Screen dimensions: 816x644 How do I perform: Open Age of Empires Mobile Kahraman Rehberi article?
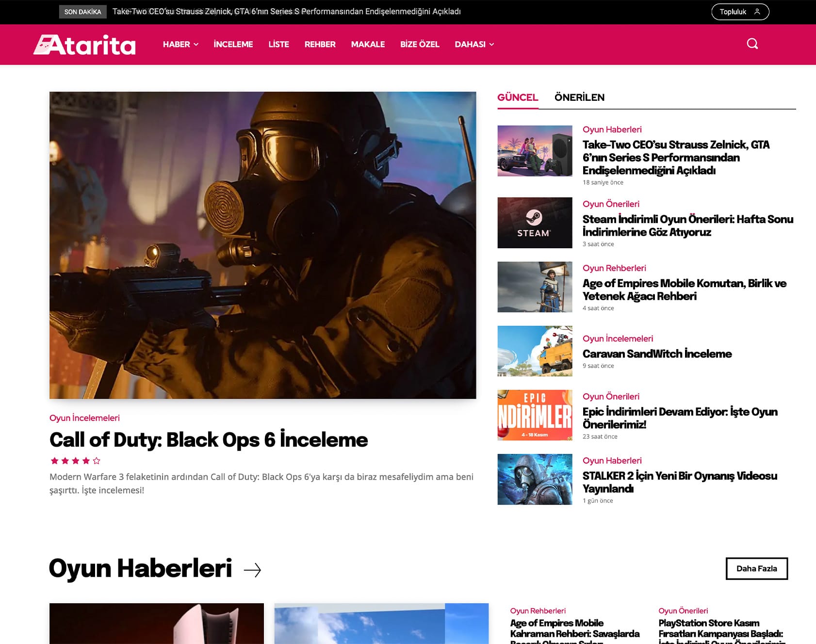click(x=575, y=630)
